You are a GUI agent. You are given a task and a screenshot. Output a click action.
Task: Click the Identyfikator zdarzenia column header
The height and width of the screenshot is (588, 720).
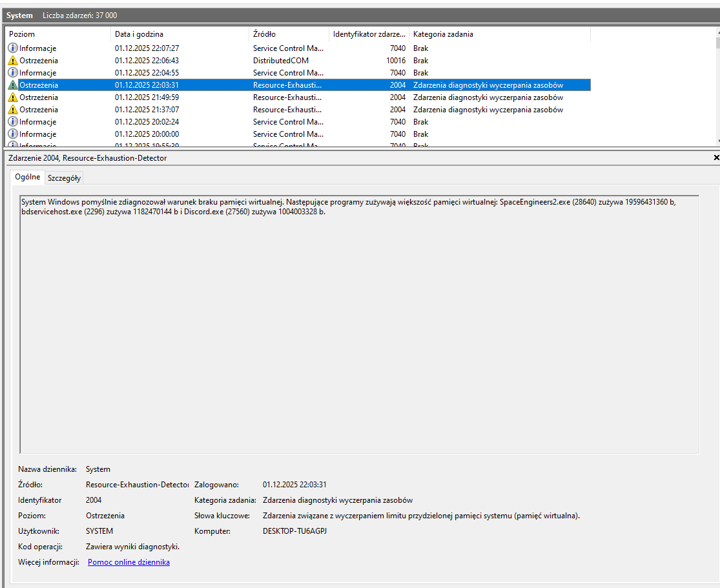(x=369, y=34)
